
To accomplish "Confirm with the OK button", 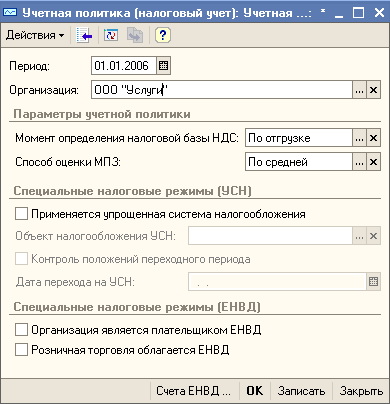I will 255,391.
